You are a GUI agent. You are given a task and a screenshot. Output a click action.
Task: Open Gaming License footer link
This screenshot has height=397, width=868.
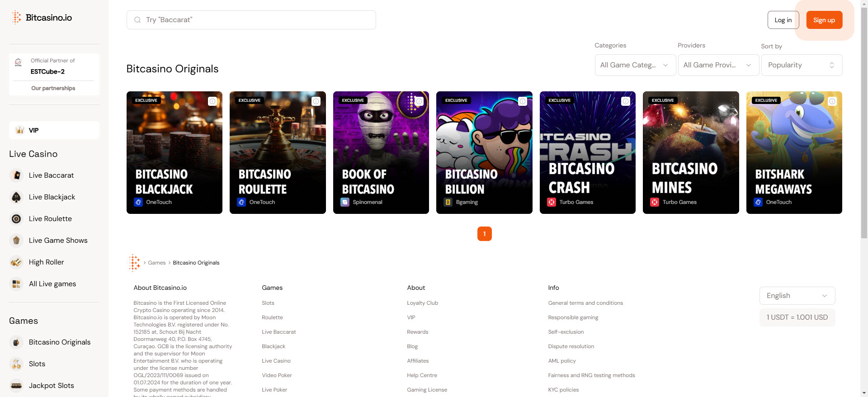click(427, 390)
